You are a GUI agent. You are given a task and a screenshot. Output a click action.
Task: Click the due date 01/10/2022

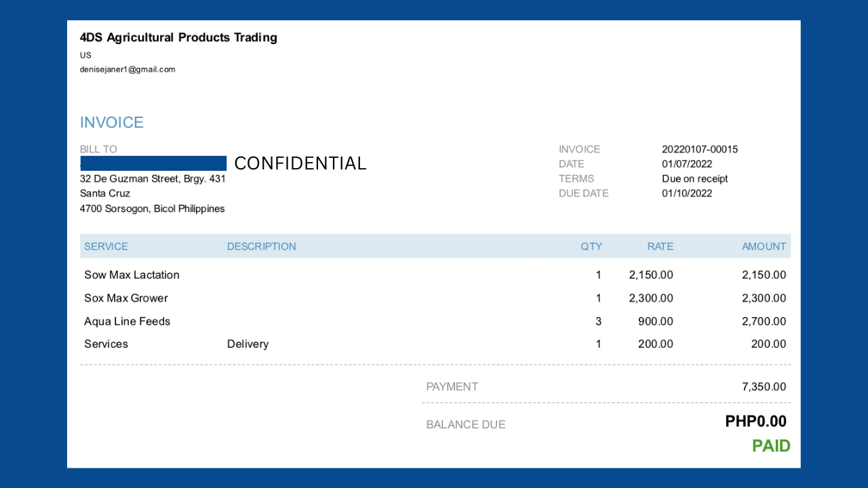point(687,193)
